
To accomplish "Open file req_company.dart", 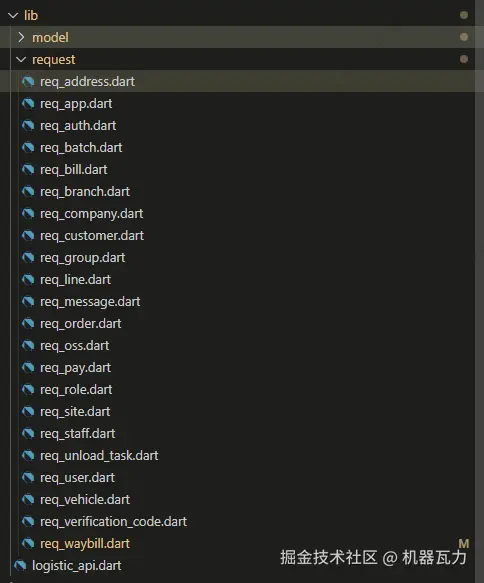I will click(x=91, y=214).
